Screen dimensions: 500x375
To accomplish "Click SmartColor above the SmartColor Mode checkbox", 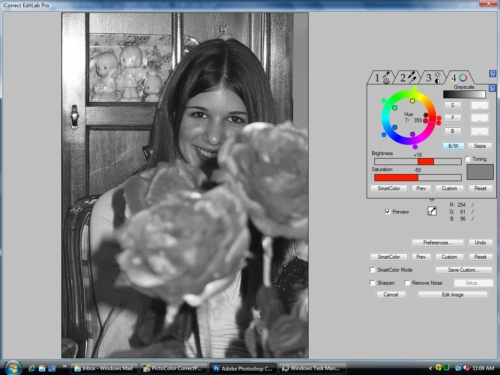I will pos(389,257).
